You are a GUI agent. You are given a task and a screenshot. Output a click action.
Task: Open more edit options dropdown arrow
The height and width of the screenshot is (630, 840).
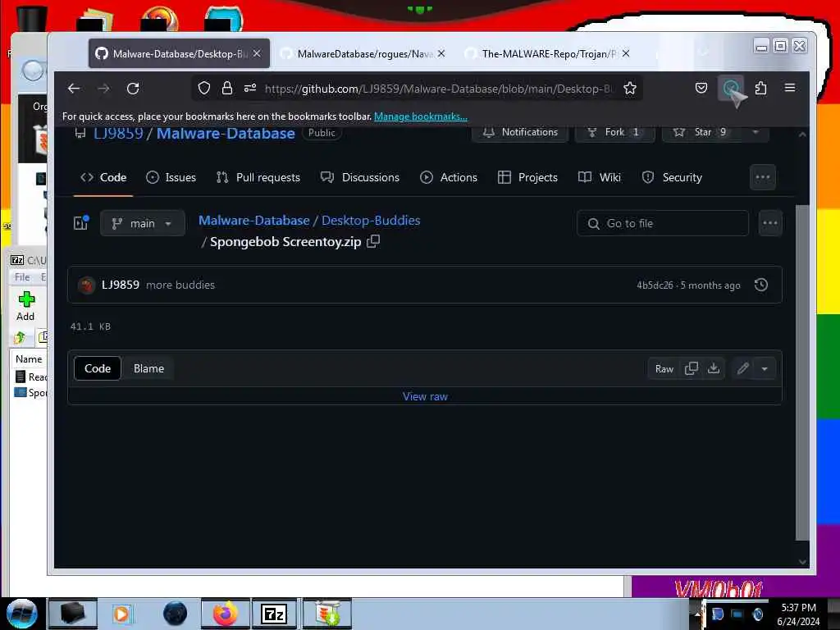[x=765, y=368]
